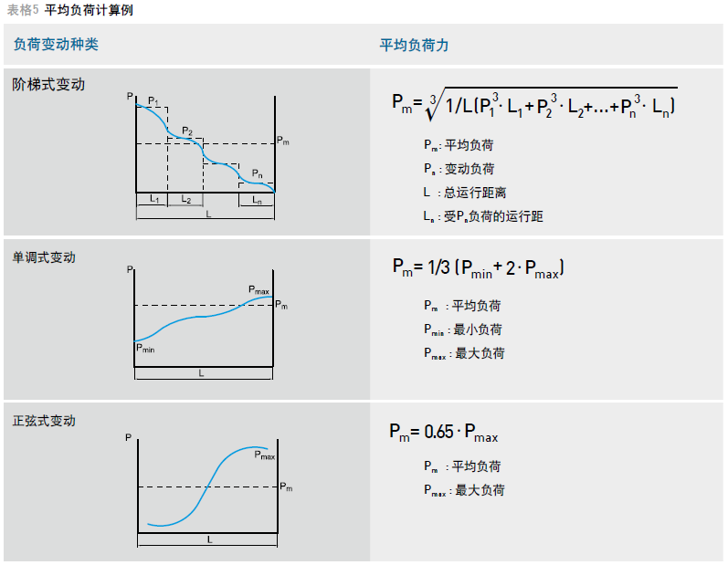Select the "负荷变动种类" column header
This screenshot has width=728, height=565.
coord(56,45)
